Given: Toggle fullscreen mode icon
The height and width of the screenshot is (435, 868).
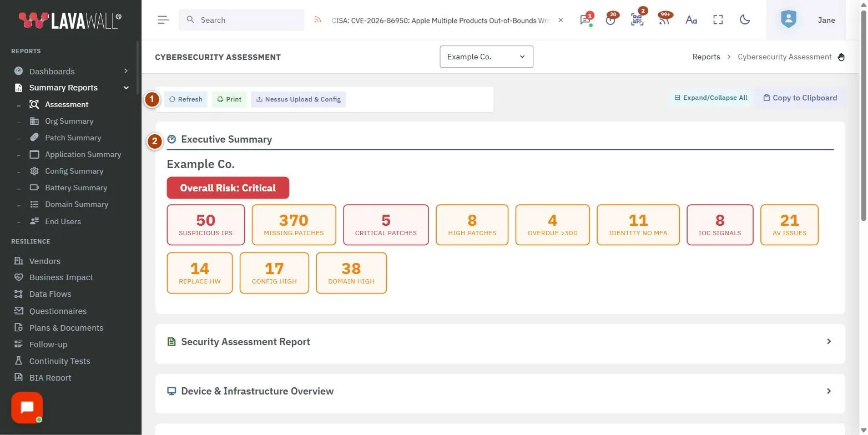Looking at the screenshot, I should [718, 20].
